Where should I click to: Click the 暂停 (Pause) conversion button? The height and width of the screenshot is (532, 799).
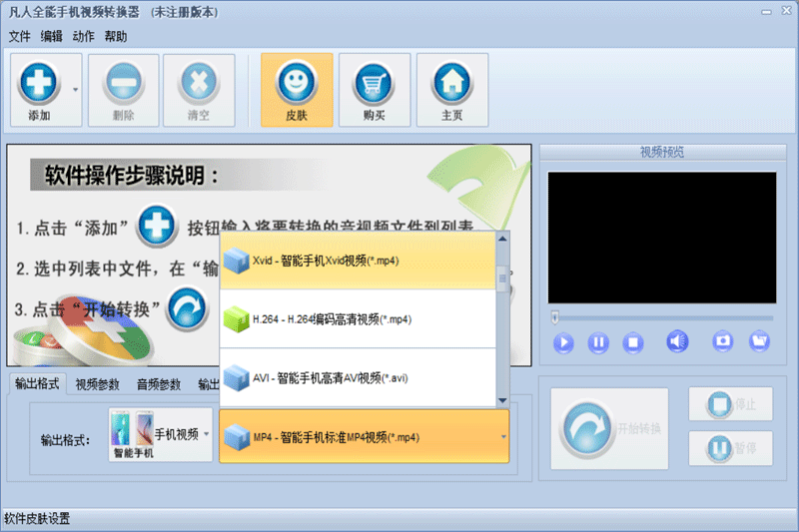tap(731, 448)
